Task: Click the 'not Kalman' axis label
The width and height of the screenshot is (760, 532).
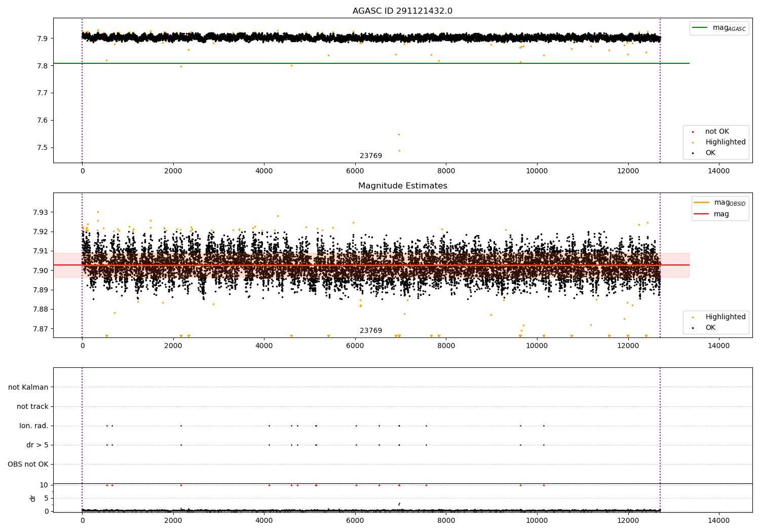Action: [x=28, y=387]
